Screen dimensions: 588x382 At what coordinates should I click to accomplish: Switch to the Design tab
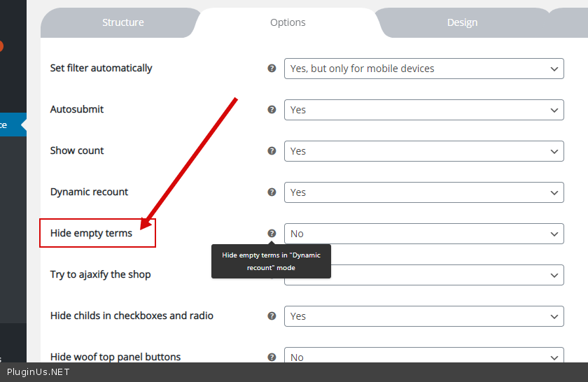click(462, 22)
